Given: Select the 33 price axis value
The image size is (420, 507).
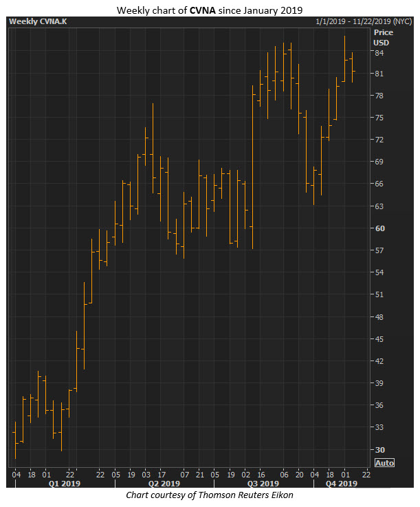Looking at the screenshot, I should click(x=379, y=427).
